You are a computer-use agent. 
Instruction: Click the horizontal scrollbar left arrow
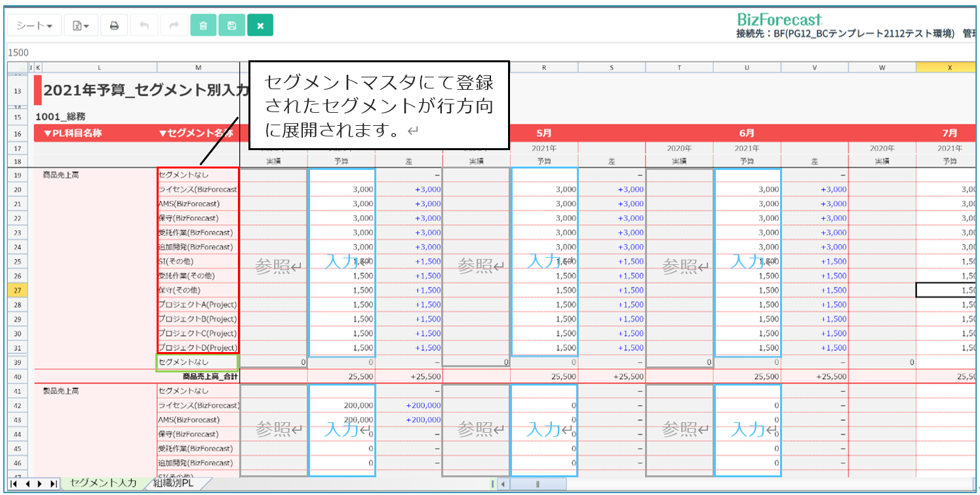coord(503,485)
